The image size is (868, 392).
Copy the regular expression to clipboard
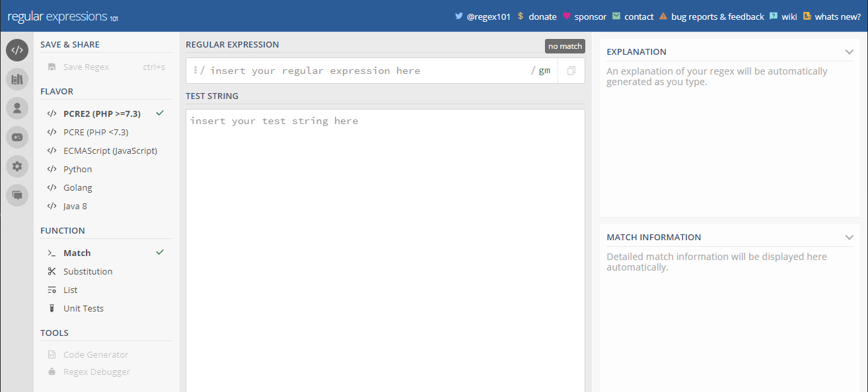pos(570,69)
